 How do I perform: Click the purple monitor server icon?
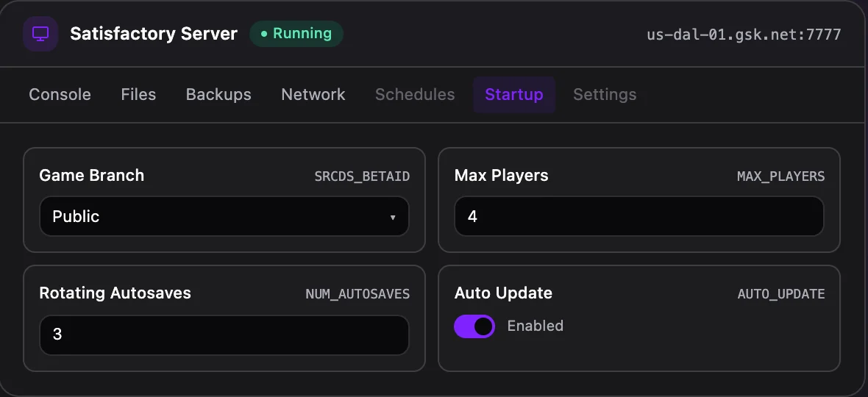point(40,34)
